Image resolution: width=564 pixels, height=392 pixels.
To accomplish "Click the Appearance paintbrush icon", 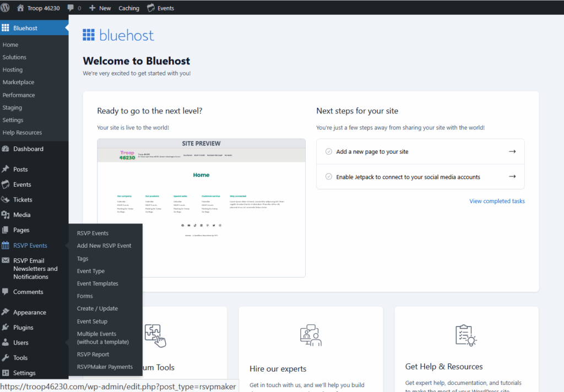I will pyautogui.click(x=6, y=312).
